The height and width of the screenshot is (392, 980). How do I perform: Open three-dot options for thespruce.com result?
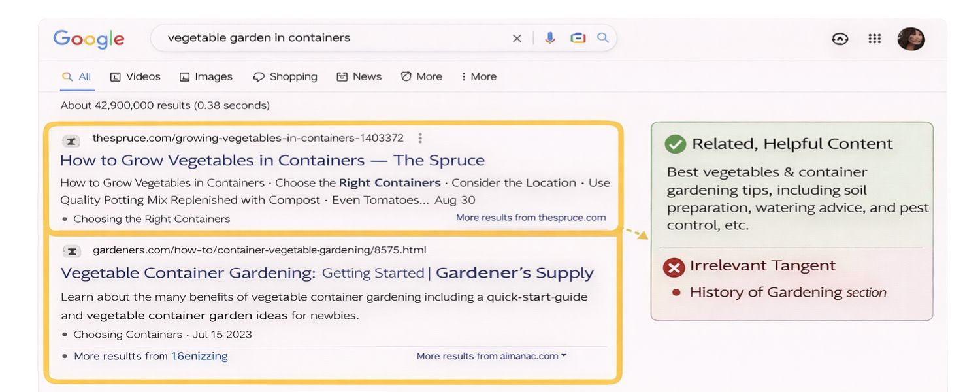click(420, 139)
